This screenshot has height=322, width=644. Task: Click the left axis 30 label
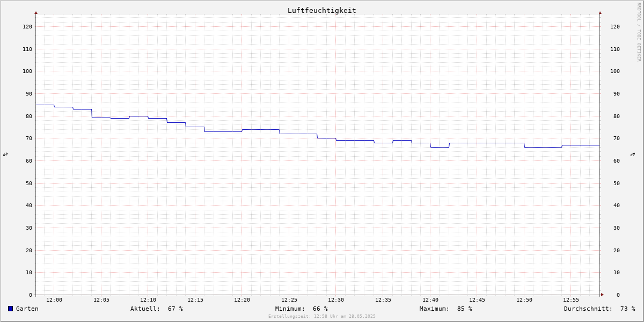pyautogui.click(x=29, y=228)
